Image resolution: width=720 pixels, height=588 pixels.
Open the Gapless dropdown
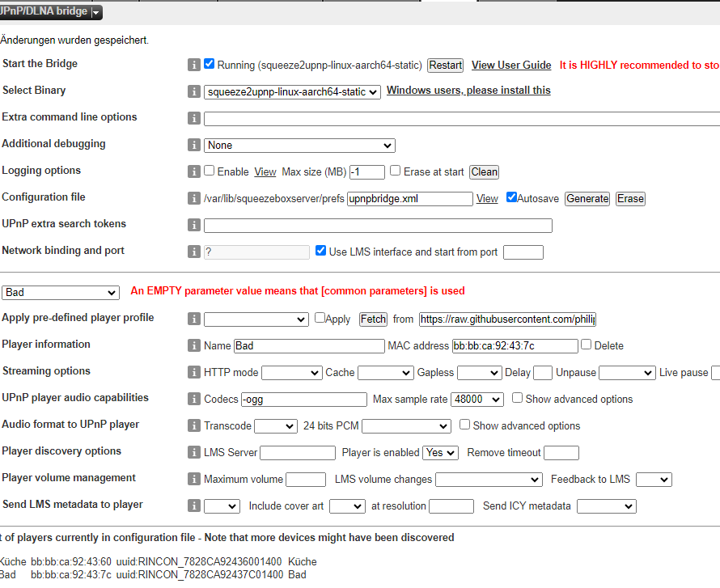pos(479,373)
